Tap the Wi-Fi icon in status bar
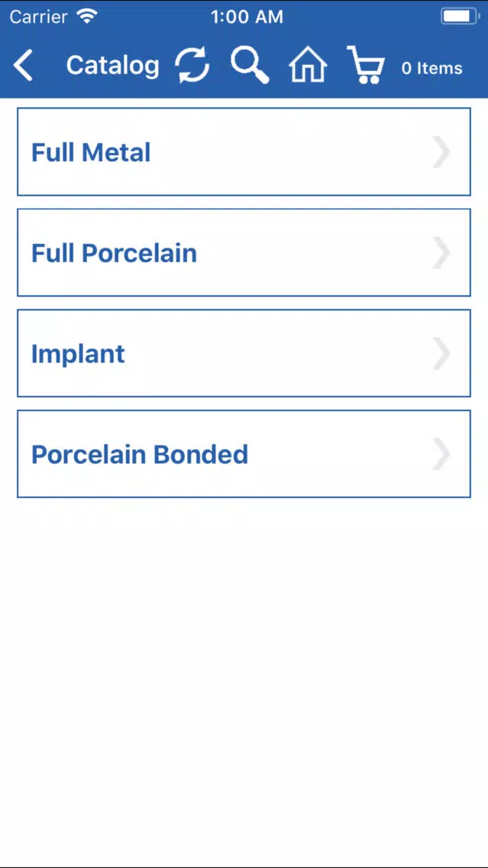This screenshot has height=868, width=488. tap(87, 17)
